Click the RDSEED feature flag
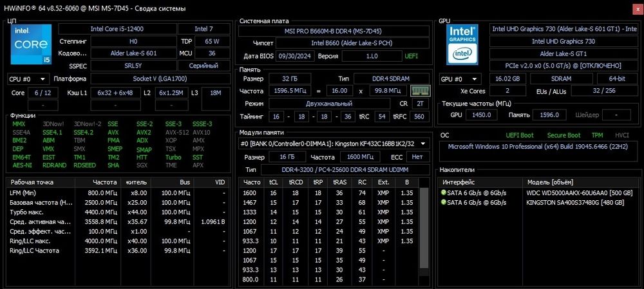Screen dimensions: 644x289 point(84,165)
